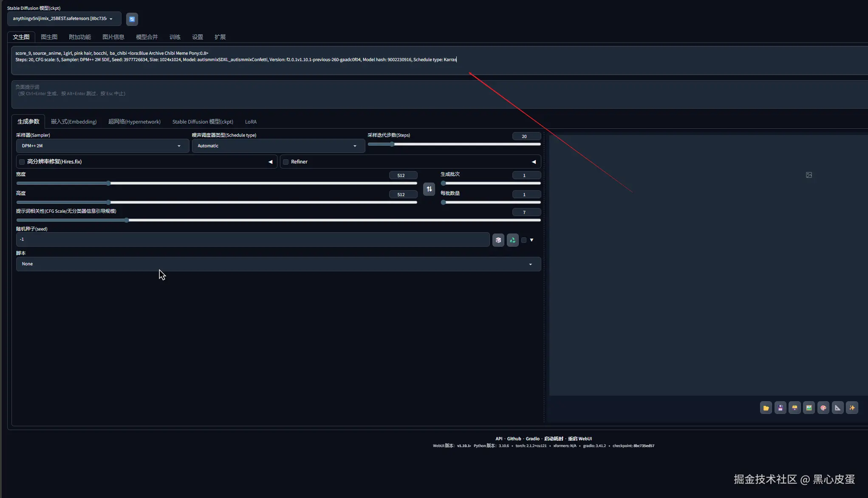
Task: Switch to the LoRA tab
Action: point(251,122)
